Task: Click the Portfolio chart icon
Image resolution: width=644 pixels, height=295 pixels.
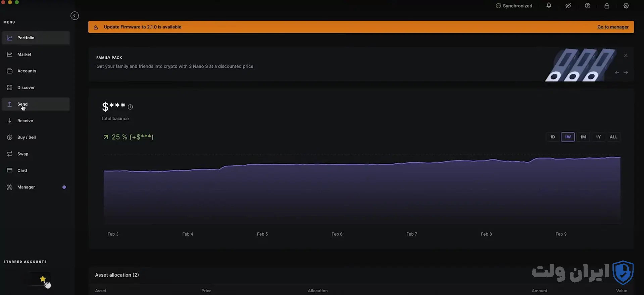Action: 10,38
